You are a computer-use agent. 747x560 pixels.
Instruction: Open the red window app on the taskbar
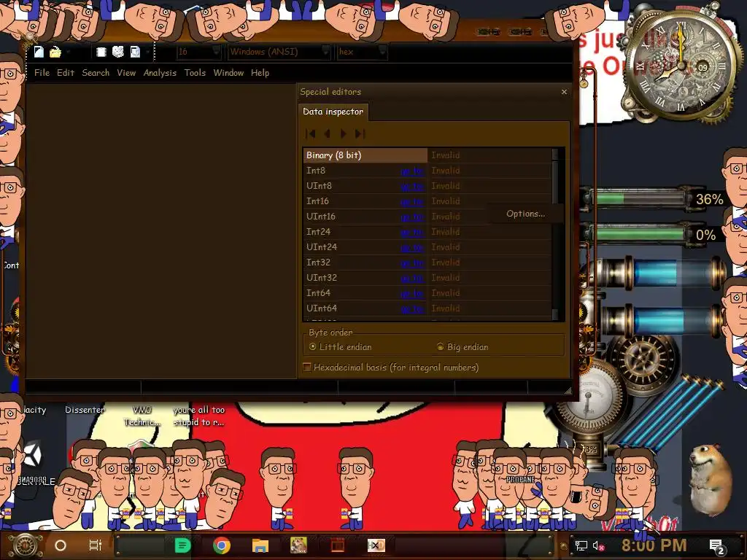338,545
